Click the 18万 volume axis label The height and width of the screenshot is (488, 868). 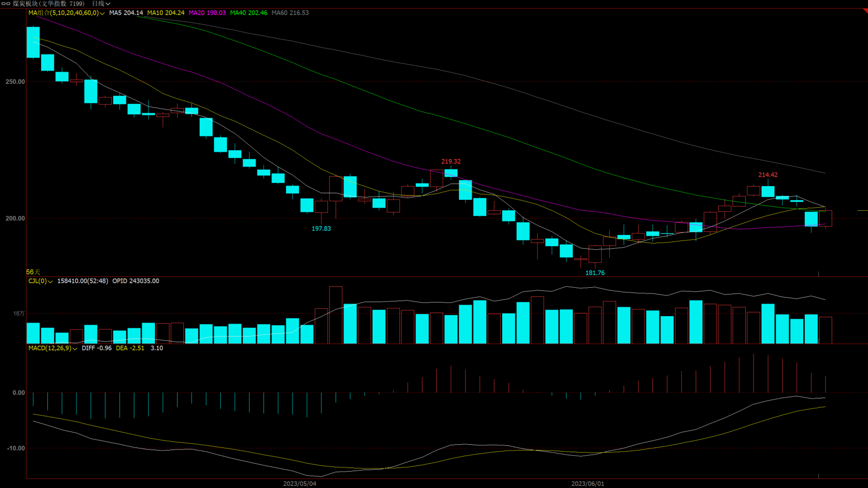[18, 314]
